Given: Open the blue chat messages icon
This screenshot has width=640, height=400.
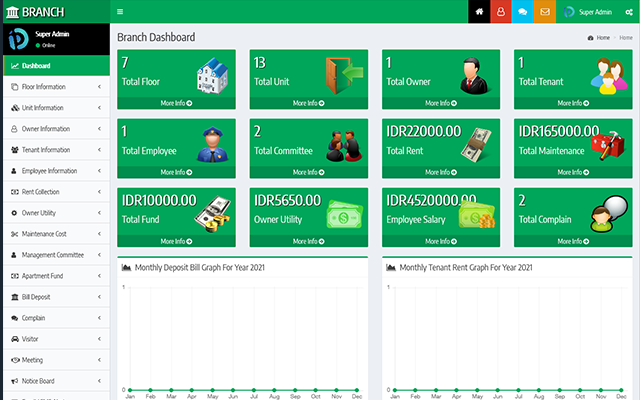Looking at the screenshot, I should point(522,11).
